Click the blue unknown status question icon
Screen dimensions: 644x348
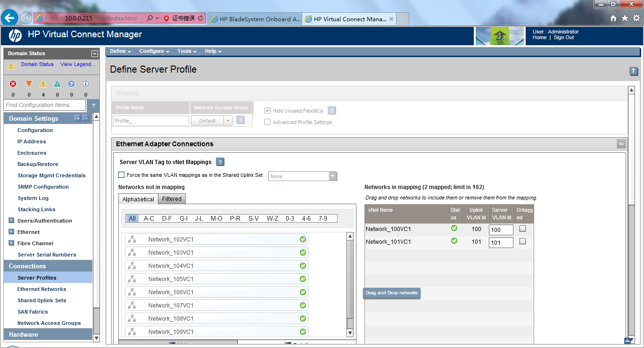coord(71,84)
